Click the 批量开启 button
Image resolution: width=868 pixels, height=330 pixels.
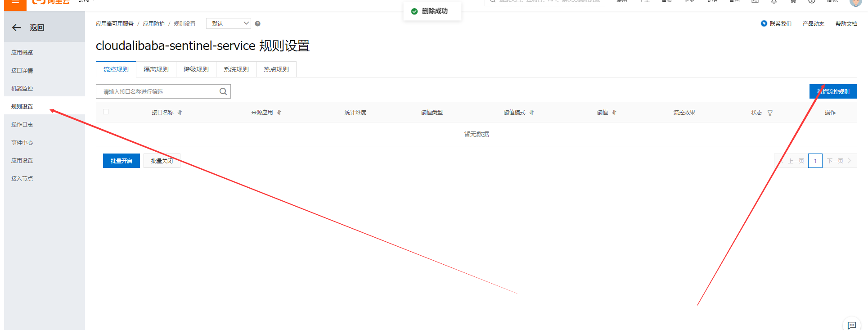coord(121,161)
